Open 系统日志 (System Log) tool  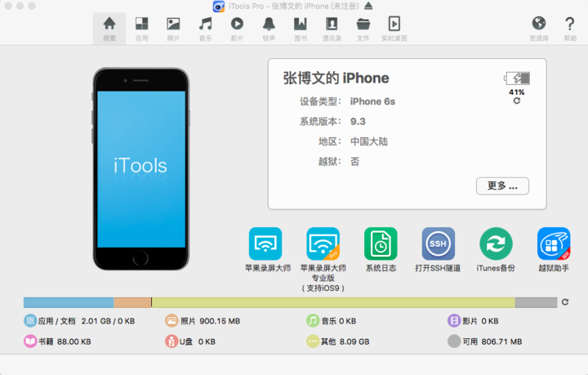tap(381, 243)
